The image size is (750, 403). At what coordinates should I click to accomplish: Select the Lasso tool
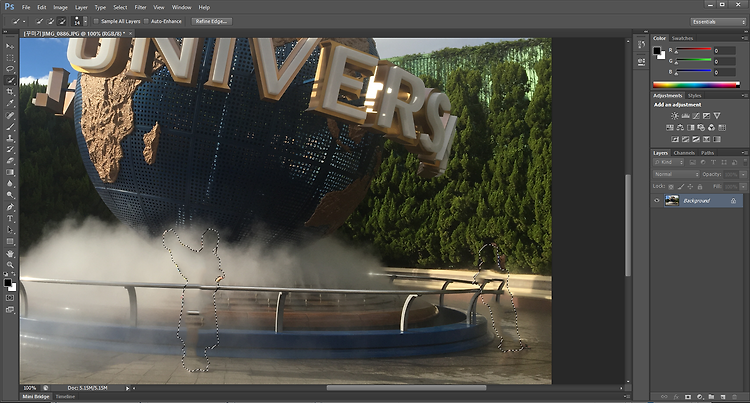10,69
